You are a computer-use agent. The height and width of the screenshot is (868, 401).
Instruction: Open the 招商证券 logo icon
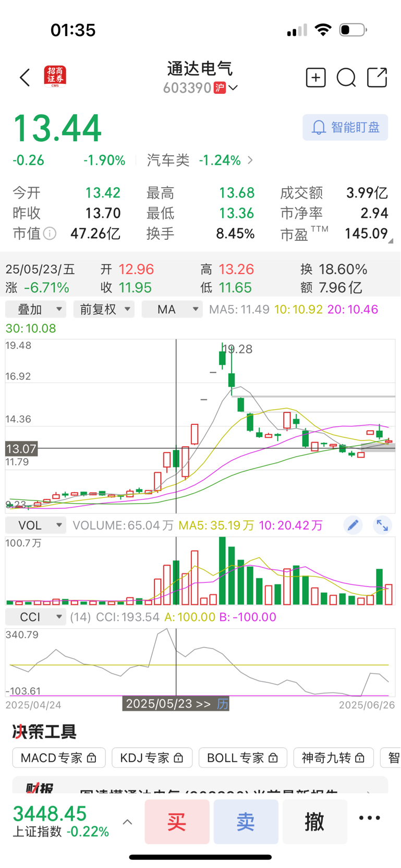point(55,77)
